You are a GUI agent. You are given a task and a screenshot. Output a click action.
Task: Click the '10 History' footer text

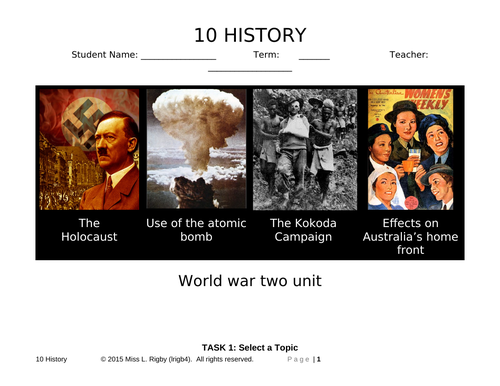51,359
